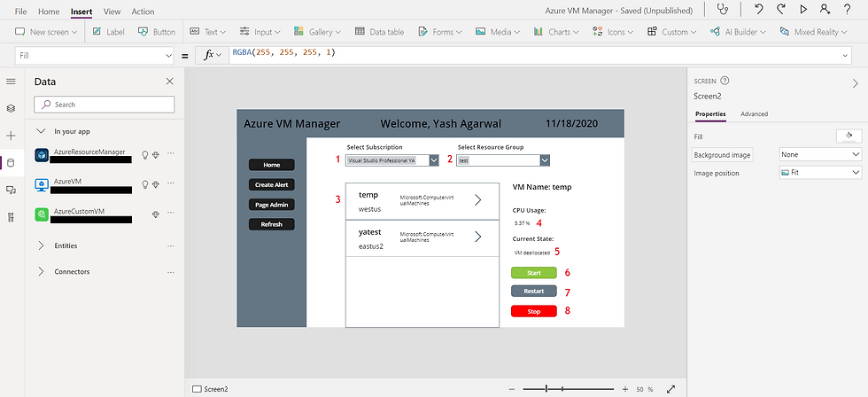Select the Data cylinder icon in left rail

pyautogui.click(x=11, y=163)
